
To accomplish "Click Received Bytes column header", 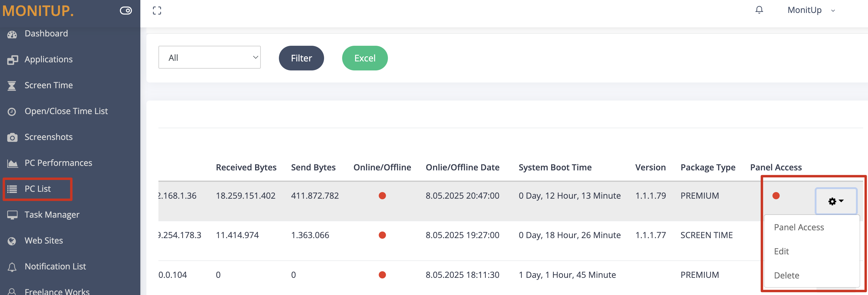I will (246, 167).
